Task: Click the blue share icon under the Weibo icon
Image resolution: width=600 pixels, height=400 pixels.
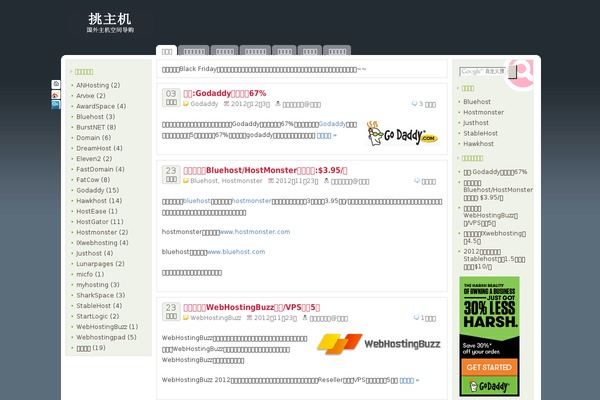Action: [56, 104]
